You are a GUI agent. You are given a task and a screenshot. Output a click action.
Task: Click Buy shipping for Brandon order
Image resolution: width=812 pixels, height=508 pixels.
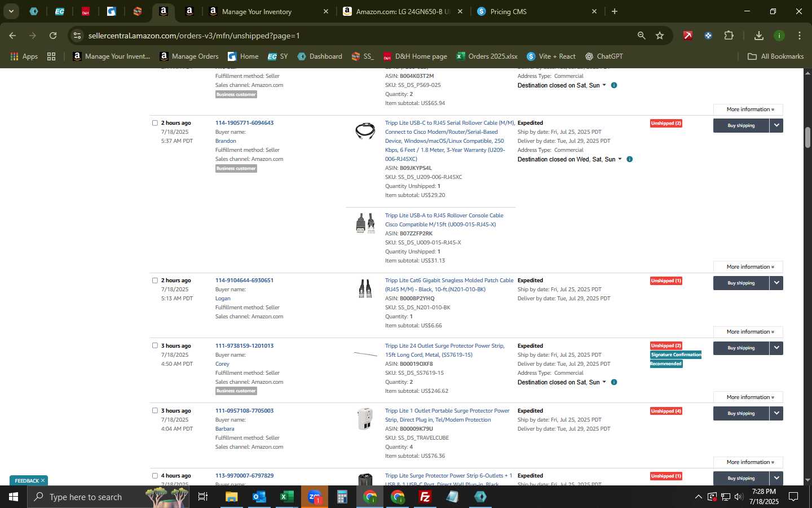pos(741,125)
